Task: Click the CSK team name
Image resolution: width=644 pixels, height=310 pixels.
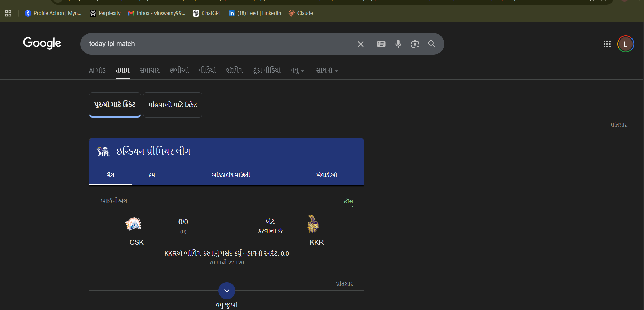Action: pos(137,242)
